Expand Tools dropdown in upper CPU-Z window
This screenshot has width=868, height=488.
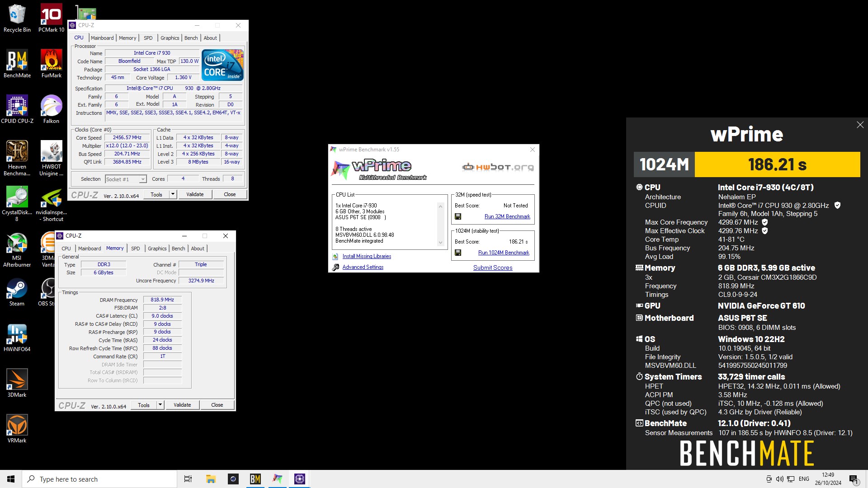click(173, 194)
